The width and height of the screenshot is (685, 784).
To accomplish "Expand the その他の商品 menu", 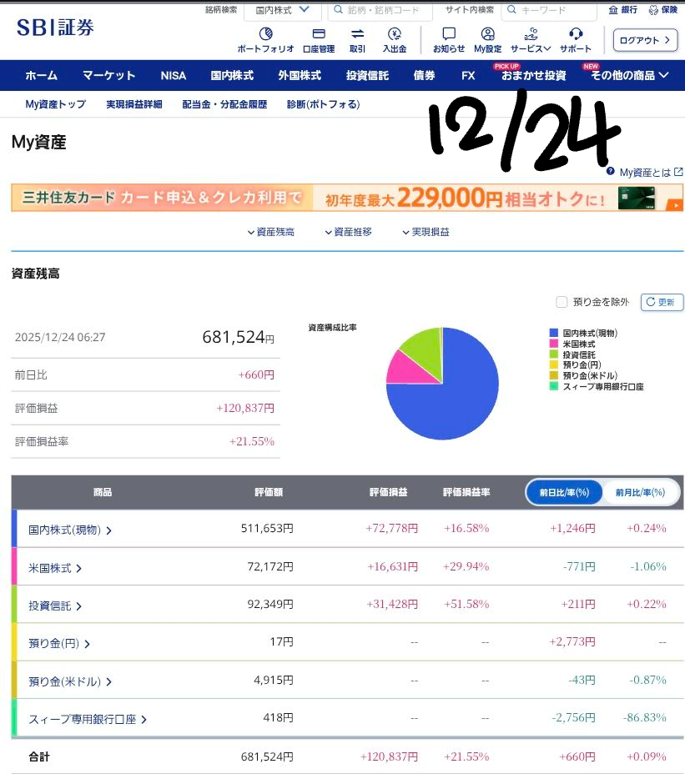I will click(x=629, y=75).
